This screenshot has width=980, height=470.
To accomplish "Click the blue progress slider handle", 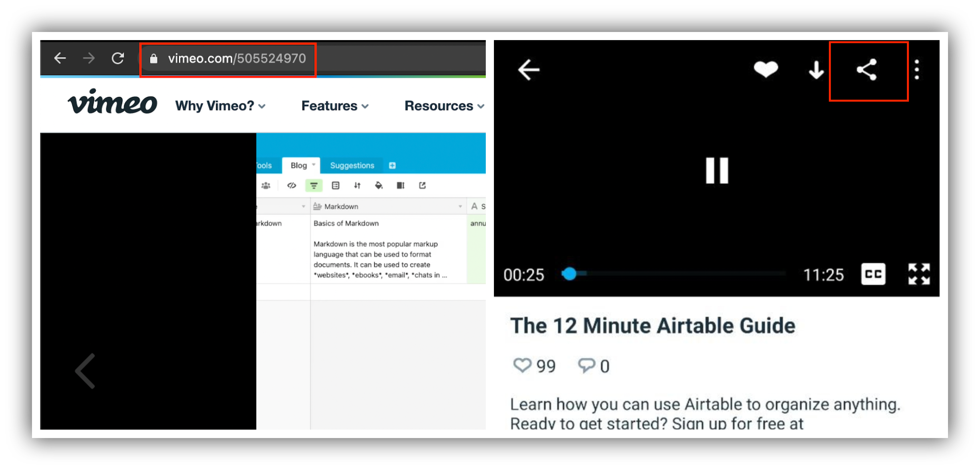I will pos(569,274).
